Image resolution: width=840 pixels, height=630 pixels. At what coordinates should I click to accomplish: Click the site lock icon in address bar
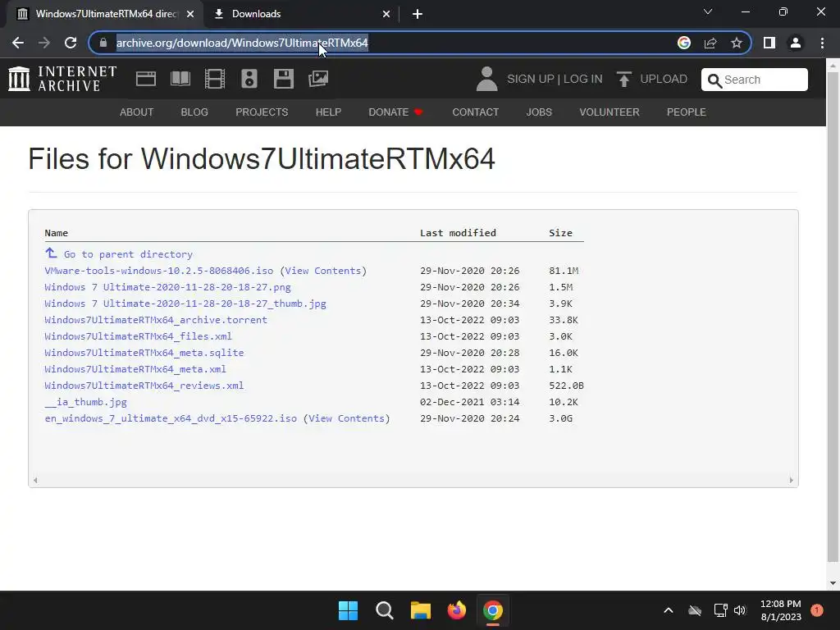coord(103,43)
